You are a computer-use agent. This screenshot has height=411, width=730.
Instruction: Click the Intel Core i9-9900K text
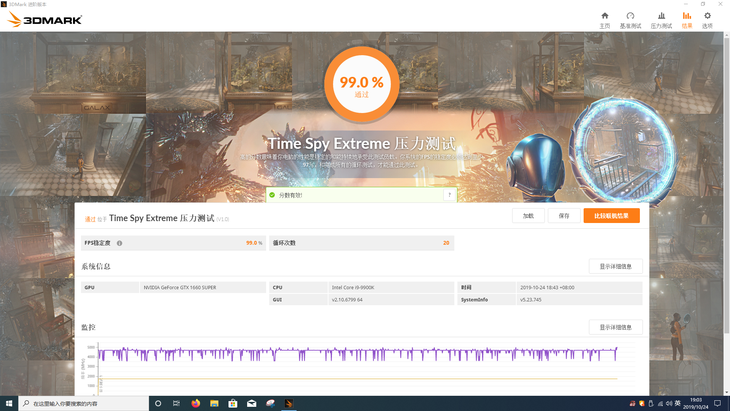(x=353, y=288)
